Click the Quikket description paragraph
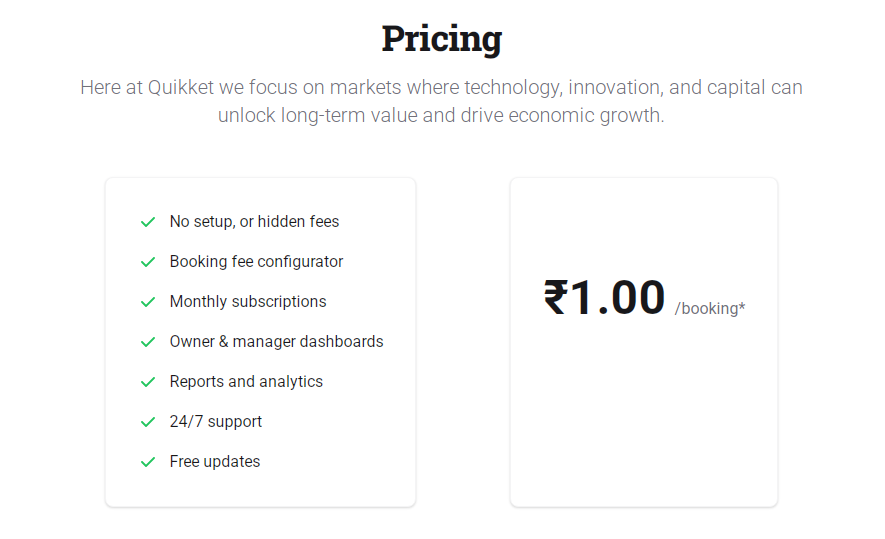This screenshot has width=885, height=539. (441, 101)
